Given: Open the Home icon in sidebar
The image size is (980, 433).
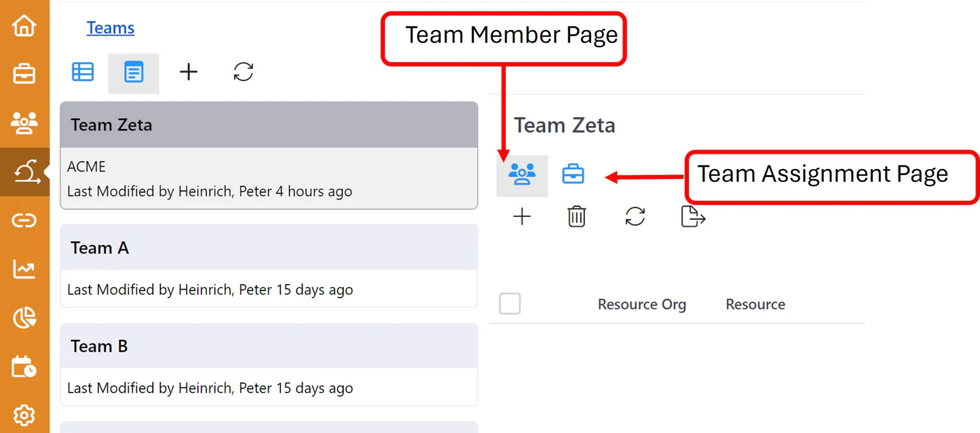Looking at the screenshot, I should click(x=24, y=25).
